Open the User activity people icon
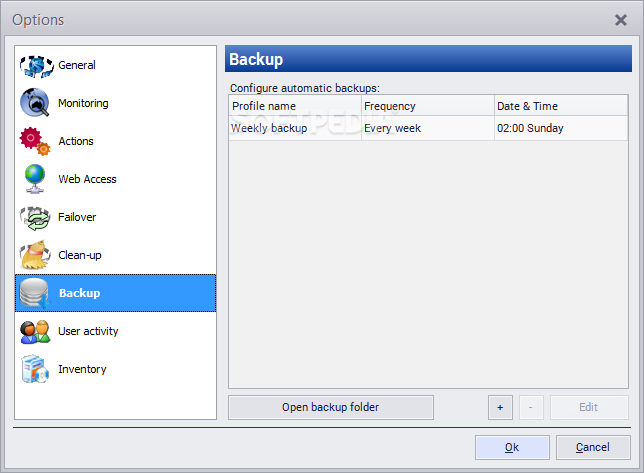The height and width of the screenshot is (473, 644). coord(35,331)
